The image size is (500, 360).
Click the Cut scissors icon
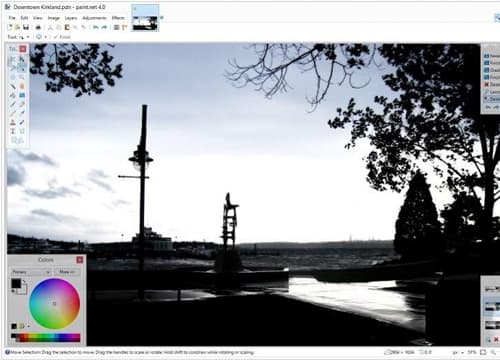(x=51, y=27)
